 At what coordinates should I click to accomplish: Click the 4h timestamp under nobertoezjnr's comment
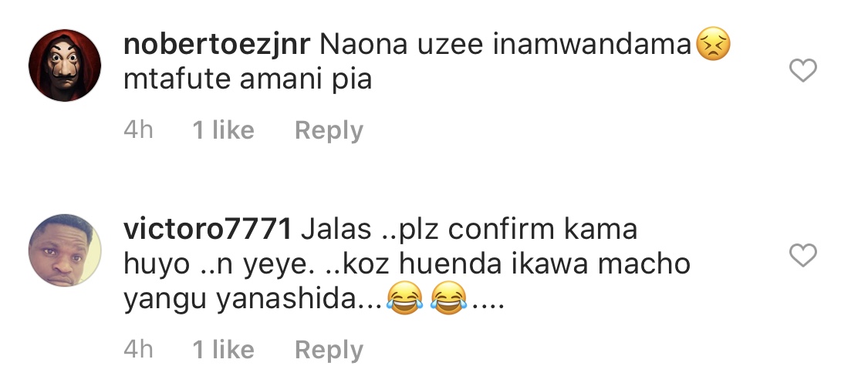(x=138, y=130)
